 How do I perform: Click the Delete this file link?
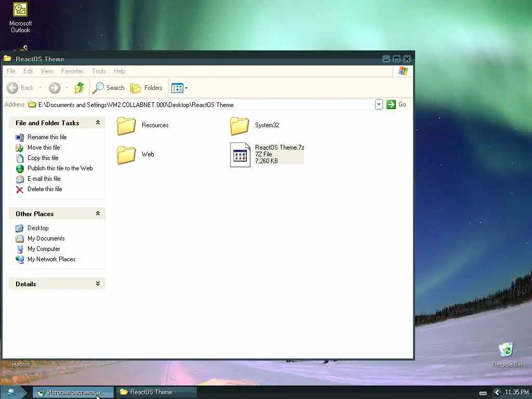[45, 189]
